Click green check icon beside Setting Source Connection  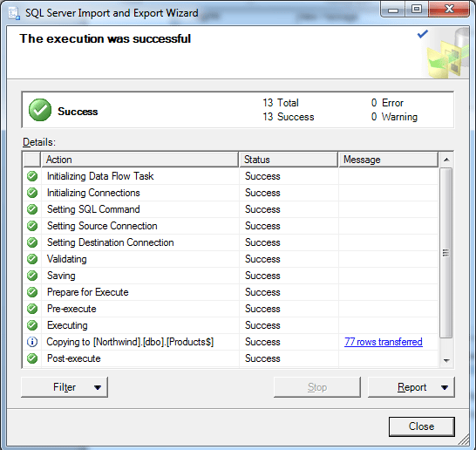coord(32,226)
